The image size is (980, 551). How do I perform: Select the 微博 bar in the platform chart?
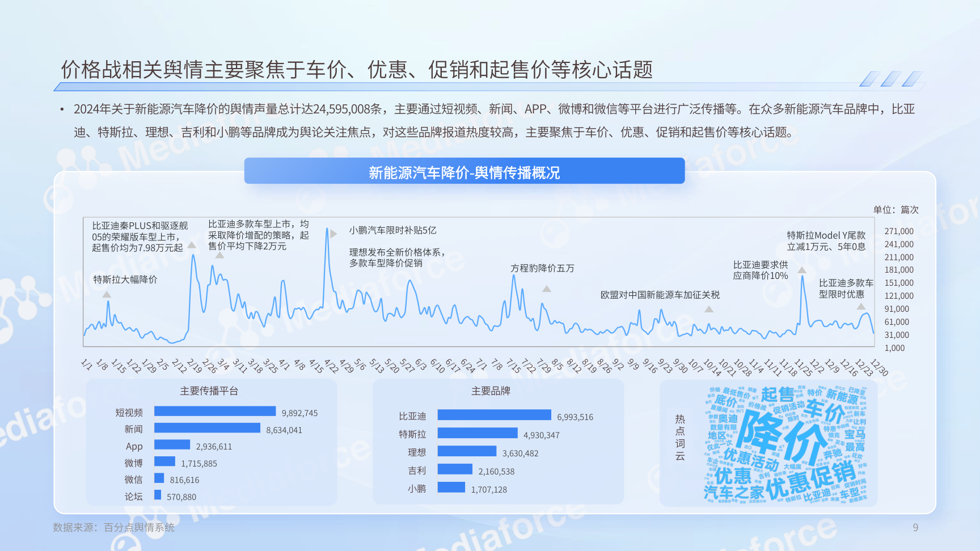coord(164,461)
